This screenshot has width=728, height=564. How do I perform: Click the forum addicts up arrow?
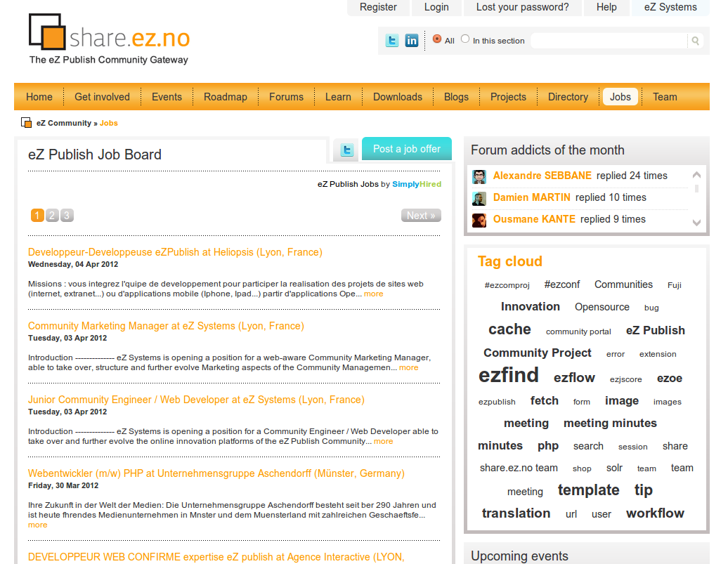(696, 175)
